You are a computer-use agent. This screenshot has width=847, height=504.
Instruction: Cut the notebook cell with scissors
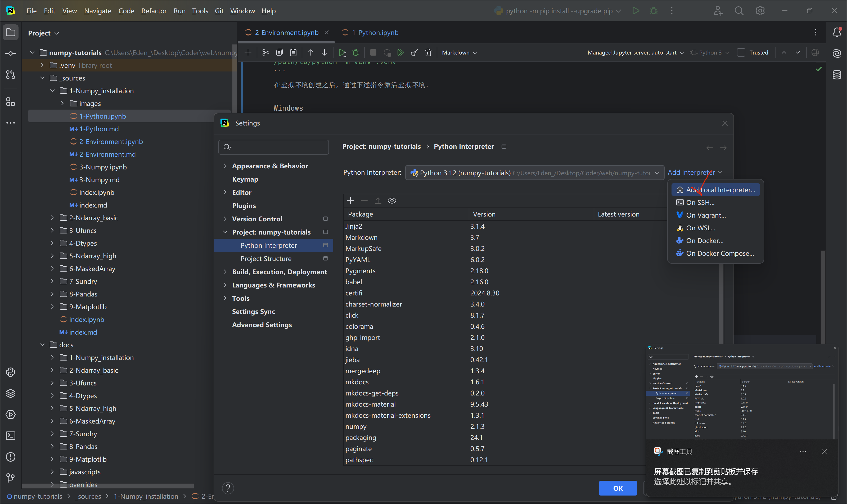[265, 52]
